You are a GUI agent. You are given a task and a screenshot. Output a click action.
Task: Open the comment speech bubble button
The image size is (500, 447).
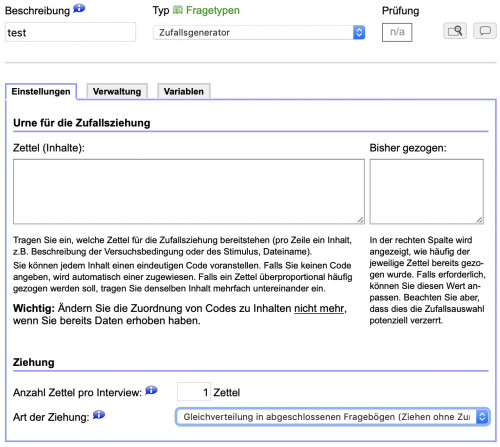coord(485,31)
